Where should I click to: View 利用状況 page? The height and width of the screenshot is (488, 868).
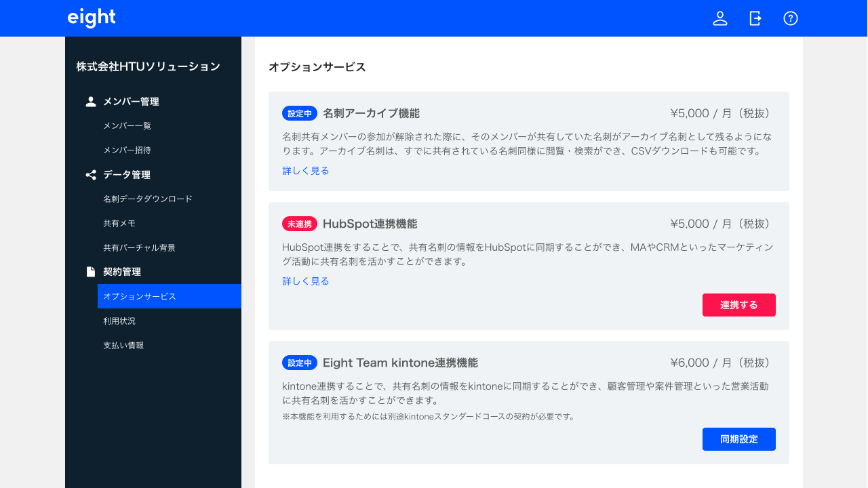(119, 321)
